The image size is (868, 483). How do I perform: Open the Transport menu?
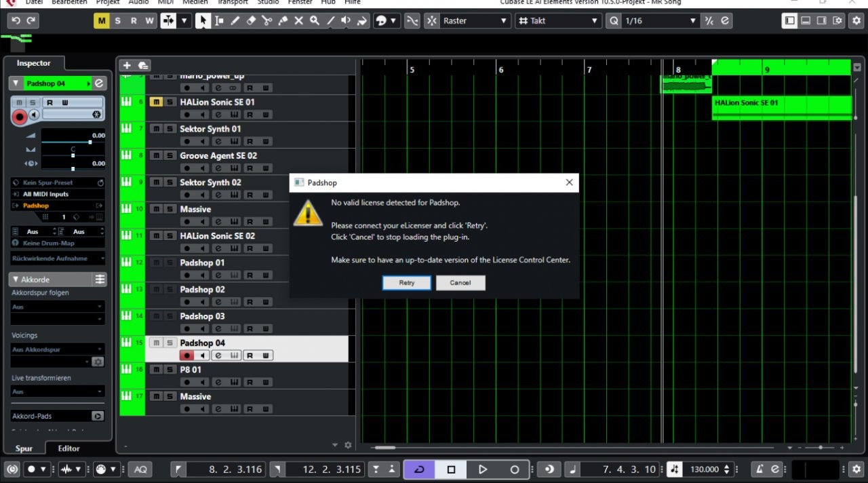pyautogui.click(x=232, y=3)
